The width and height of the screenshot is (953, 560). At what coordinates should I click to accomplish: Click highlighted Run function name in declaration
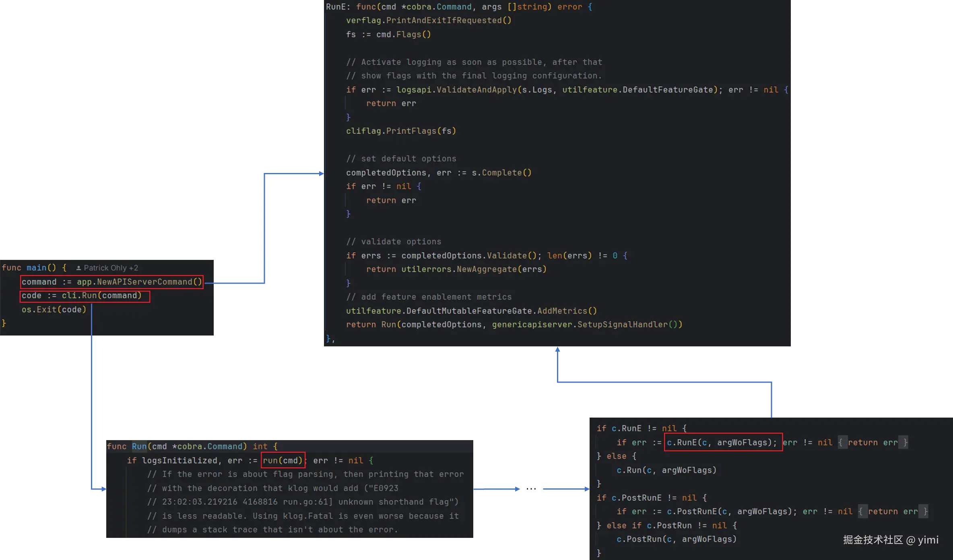click(x=139, y=447)
